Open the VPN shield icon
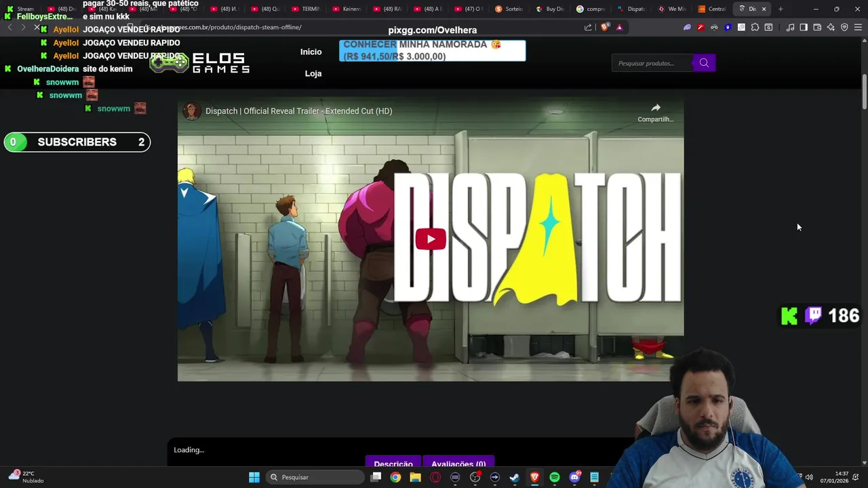Screen dimensions: 868x488 point(844,27)
